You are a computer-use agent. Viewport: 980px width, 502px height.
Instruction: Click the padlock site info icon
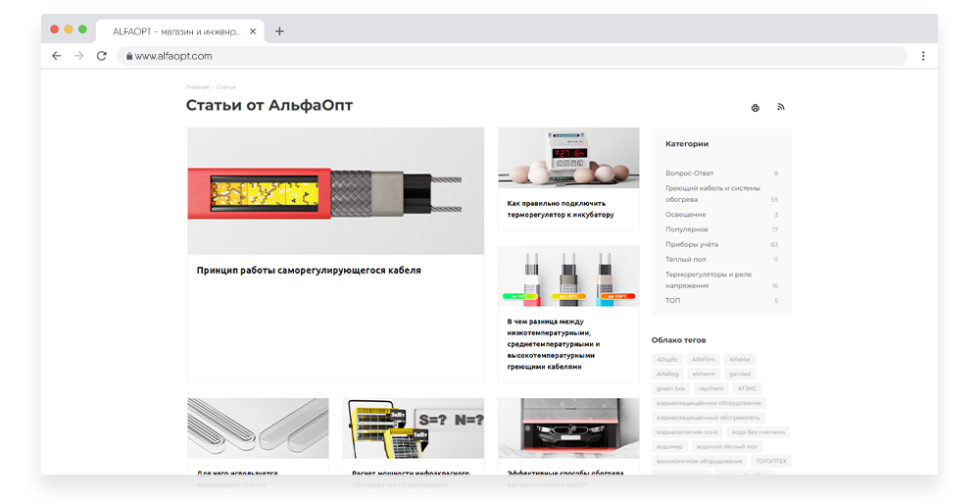[127, 57]
